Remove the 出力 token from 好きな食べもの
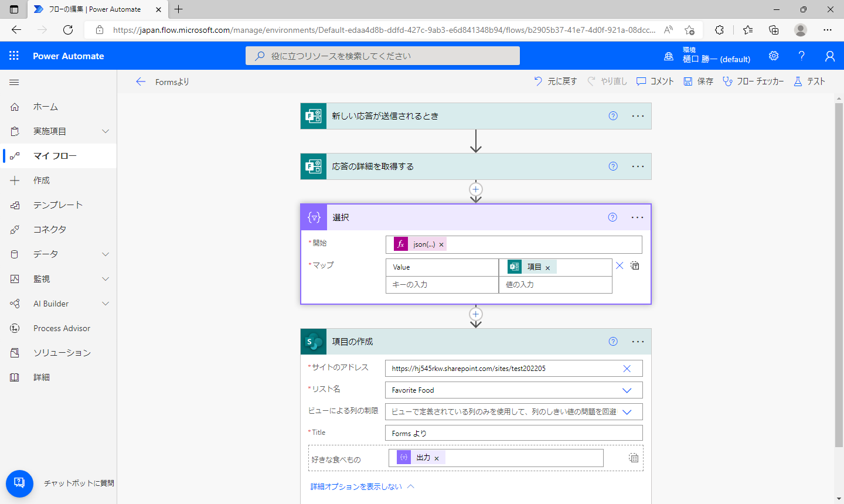 coord(437,458)
